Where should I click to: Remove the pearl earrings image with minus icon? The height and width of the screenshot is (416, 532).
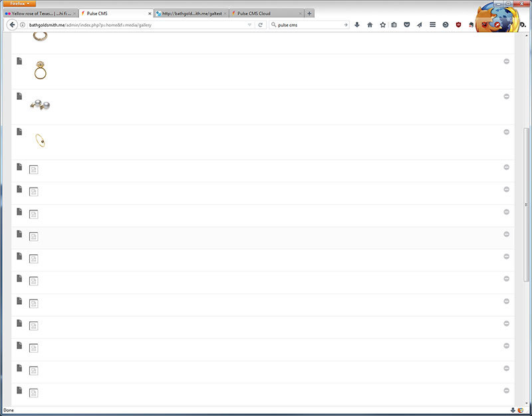click(x=506, y=97)
